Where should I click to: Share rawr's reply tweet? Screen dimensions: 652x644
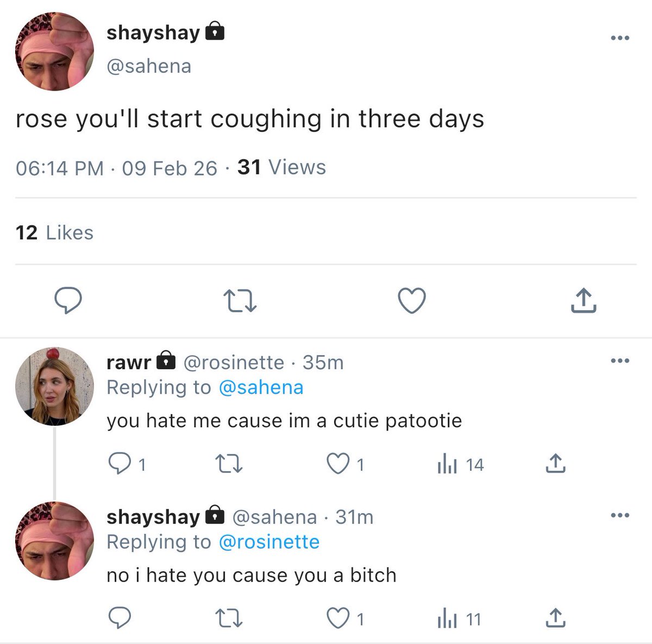coord(555,464)
